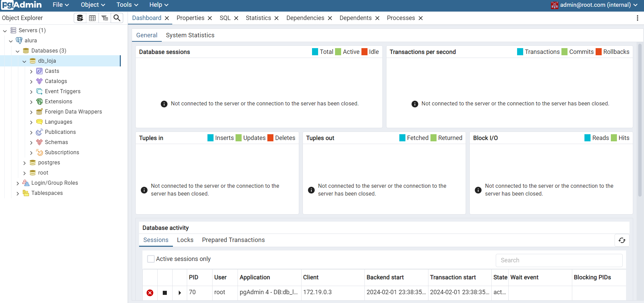Click the View Data table icon

pos(92,18)
